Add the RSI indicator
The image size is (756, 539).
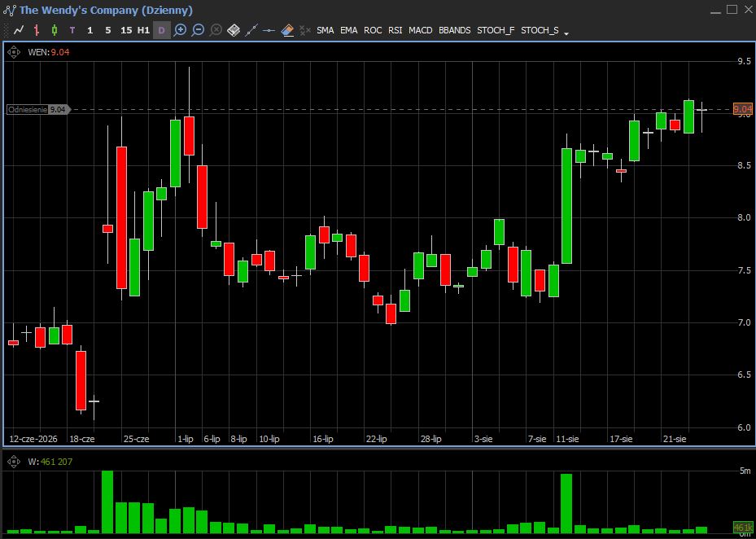click(395, 30)
